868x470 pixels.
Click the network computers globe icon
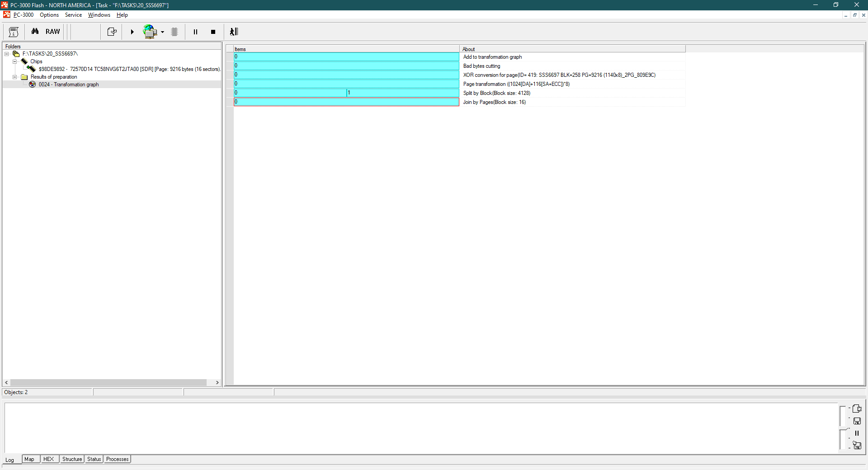click(x=150, y=32)
